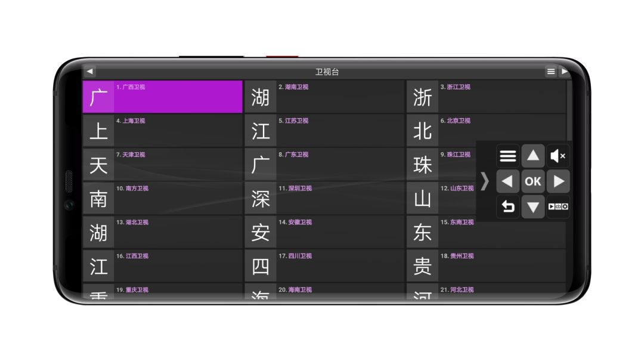The width and height of the screenshot is (644, 361).
Task: Select channel 7. 天津卫视
Action: [163, 165]
